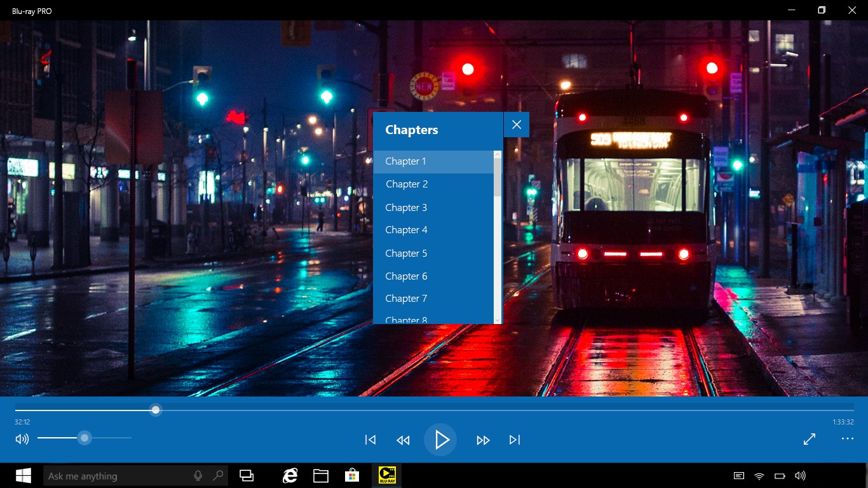Mute audio using the speaker icon

(x=22, y=439)
